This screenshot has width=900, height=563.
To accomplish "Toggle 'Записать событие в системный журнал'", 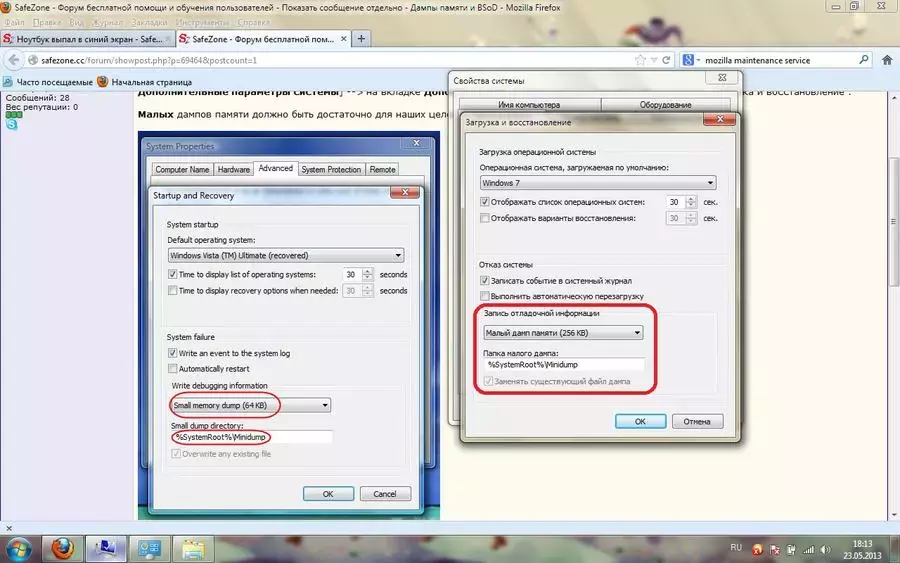I will (484, 281).
